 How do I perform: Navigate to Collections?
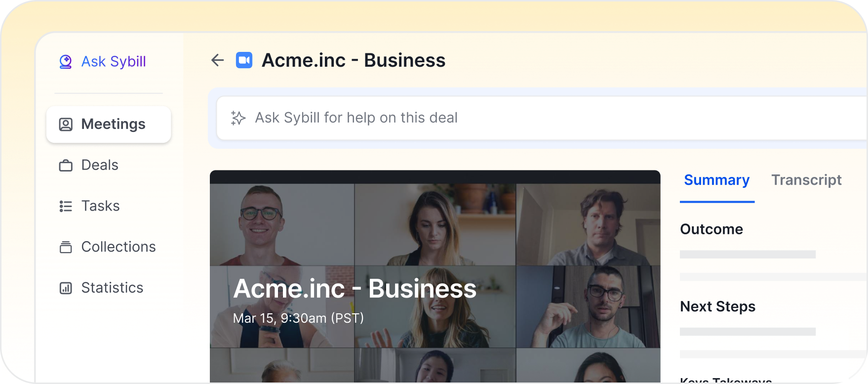pyautogui.click(x=118, y=247)
